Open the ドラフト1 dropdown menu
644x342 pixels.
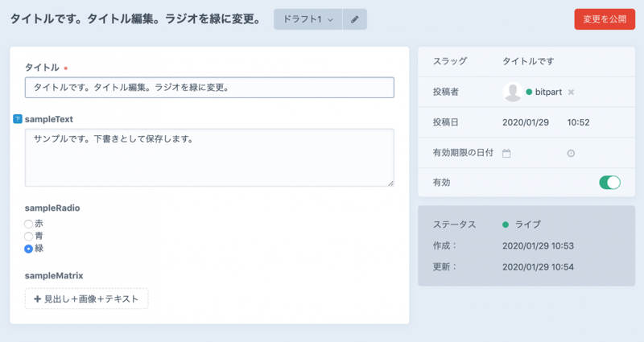click(308, 19)
